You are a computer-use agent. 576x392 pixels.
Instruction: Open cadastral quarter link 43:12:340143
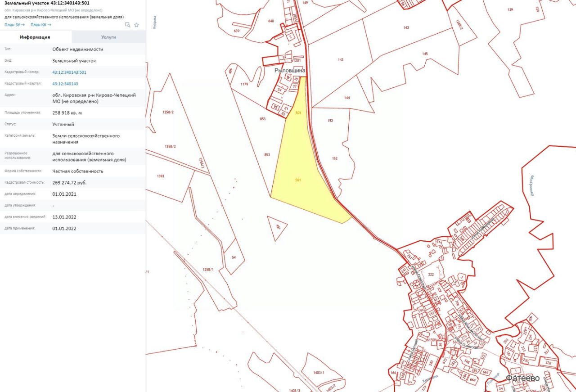65,84
